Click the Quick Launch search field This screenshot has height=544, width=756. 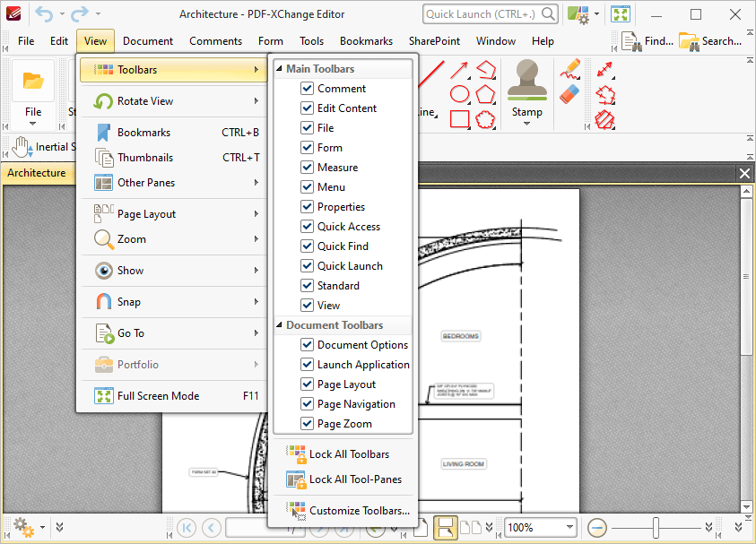(x=484, y=13)
